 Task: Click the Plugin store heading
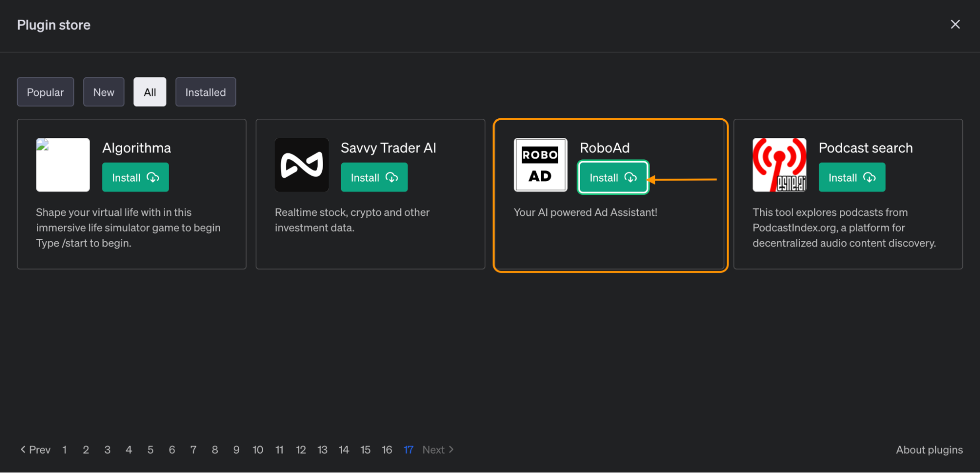click(x=54, y=25)
